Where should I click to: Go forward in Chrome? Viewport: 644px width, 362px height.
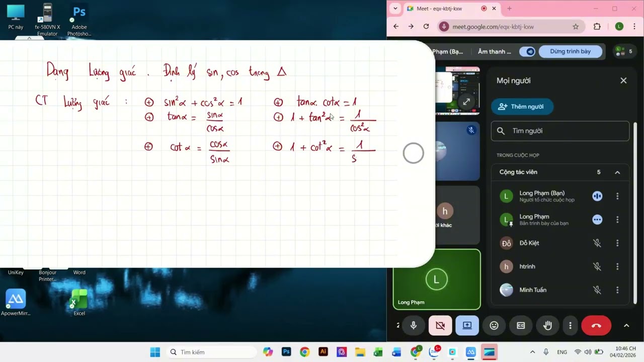coord(411,27)
